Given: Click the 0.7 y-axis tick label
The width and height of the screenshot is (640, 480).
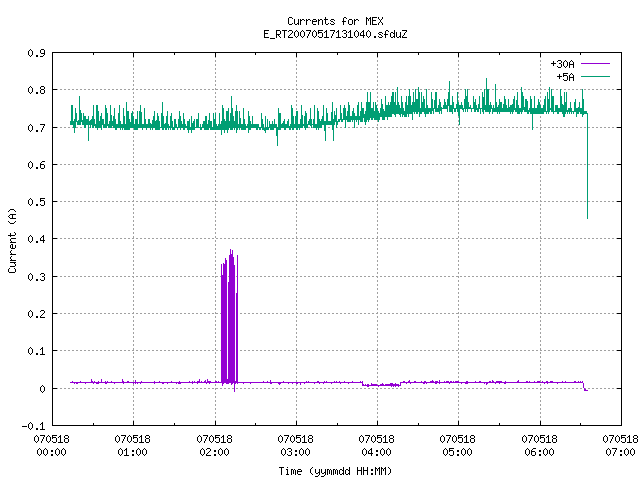Looking at the screenshot, I should click(36, 128).
